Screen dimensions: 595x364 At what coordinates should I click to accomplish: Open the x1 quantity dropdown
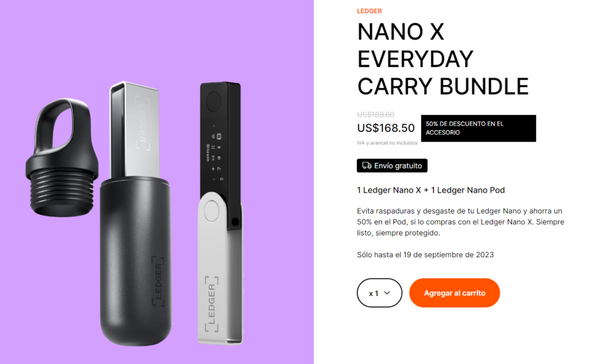(379, 293)
